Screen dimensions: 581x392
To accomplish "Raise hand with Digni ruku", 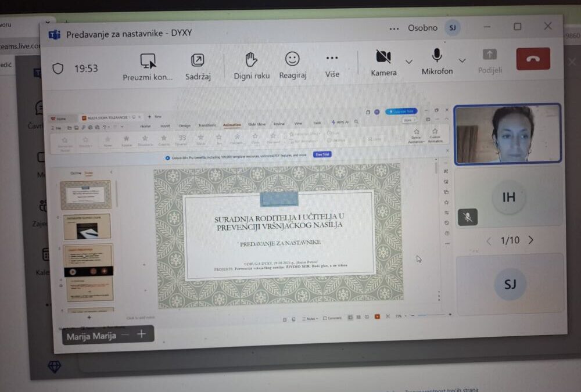I will click(251, 60).
